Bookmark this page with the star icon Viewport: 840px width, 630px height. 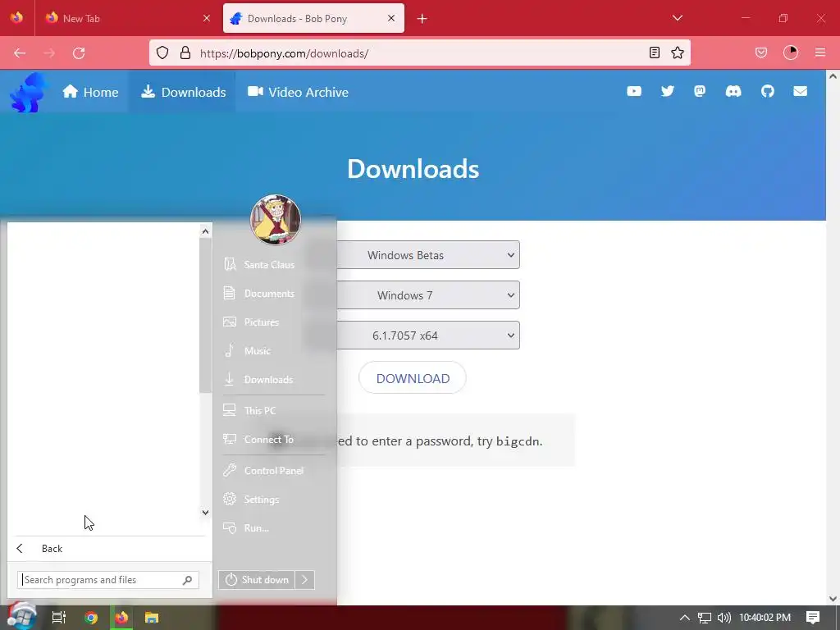tap(677, 53)
